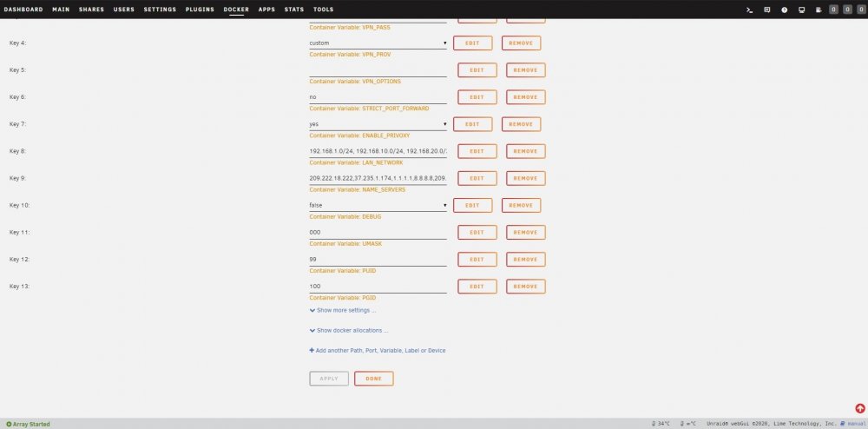Open the VPN_PROV dropdown set to custom
The image size is (868, 429).
pos(378,43)
